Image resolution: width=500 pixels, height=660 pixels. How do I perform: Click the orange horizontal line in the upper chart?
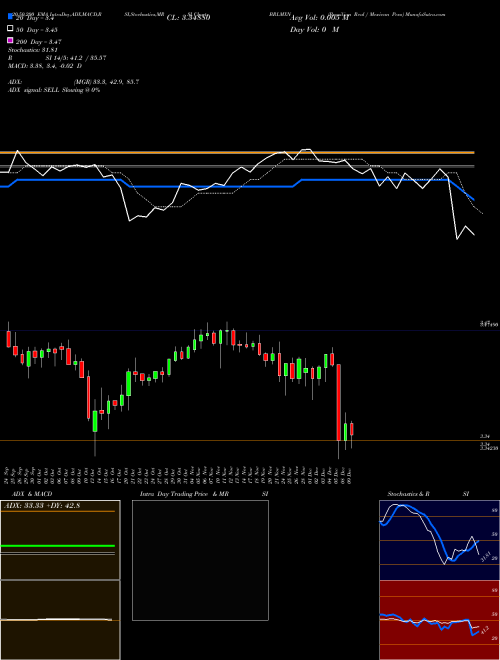point(237,152)
